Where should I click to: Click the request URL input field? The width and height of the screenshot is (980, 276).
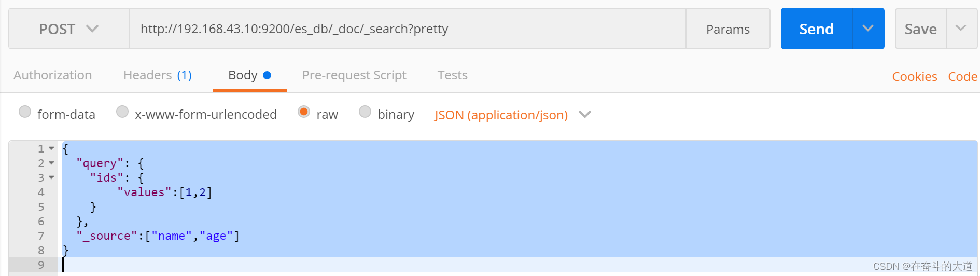[407, 29]
